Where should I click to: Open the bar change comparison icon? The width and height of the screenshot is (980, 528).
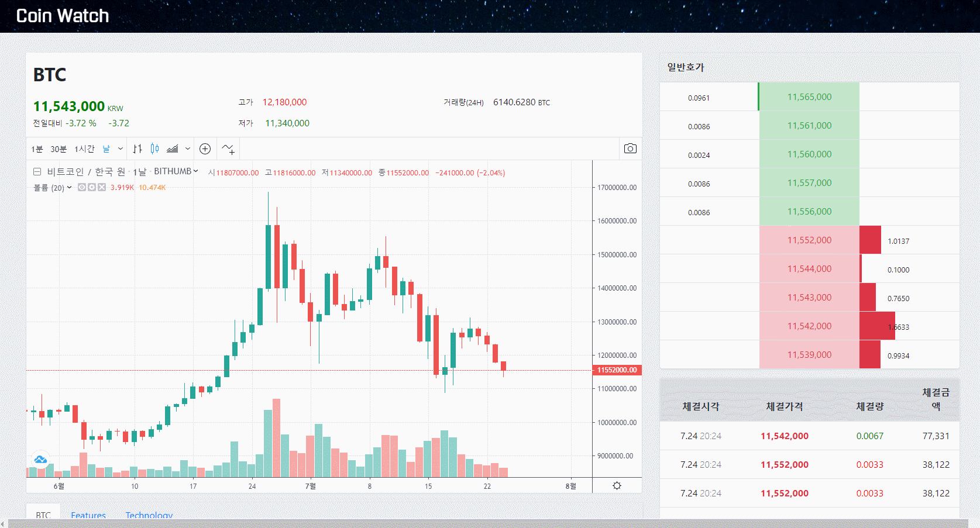[137, 149]
